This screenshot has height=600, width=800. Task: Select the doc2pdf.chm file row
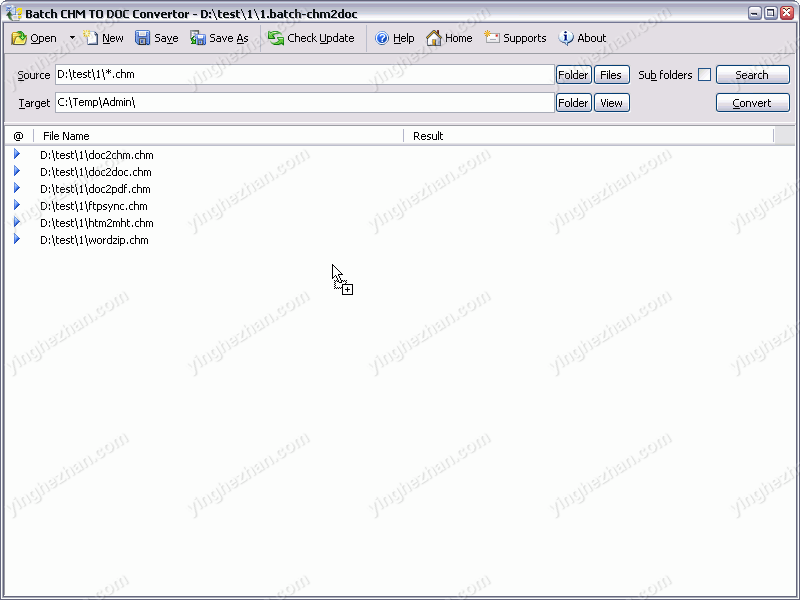(x=95, y=189)
